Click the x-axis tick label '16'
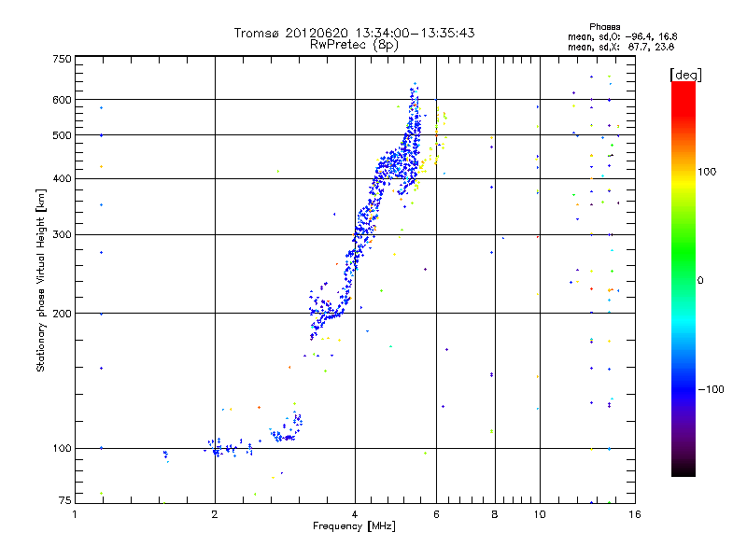The image size is (747, 560). [635, 514]
